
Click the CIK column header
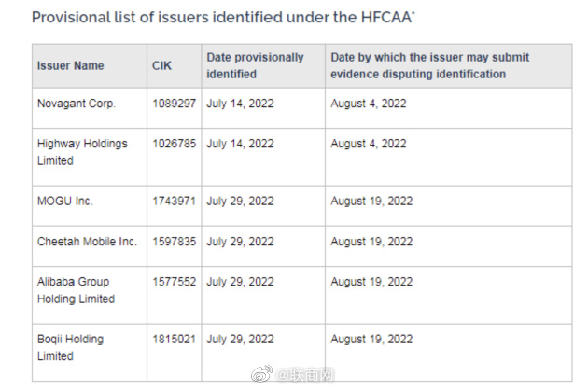[161, 65]
